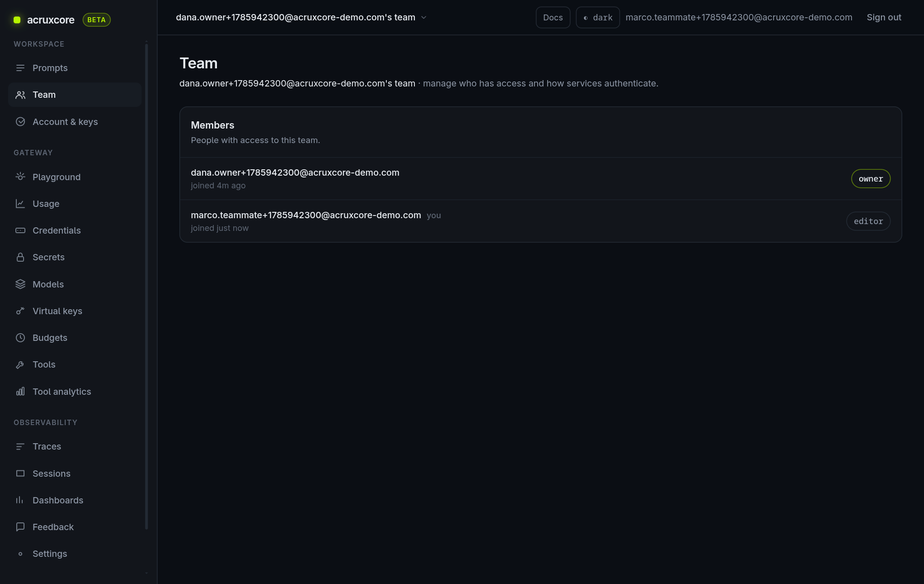The height and width of the screenshot is (584, 924).
Task: Expand the team switcher chevron
Action: 424,18
